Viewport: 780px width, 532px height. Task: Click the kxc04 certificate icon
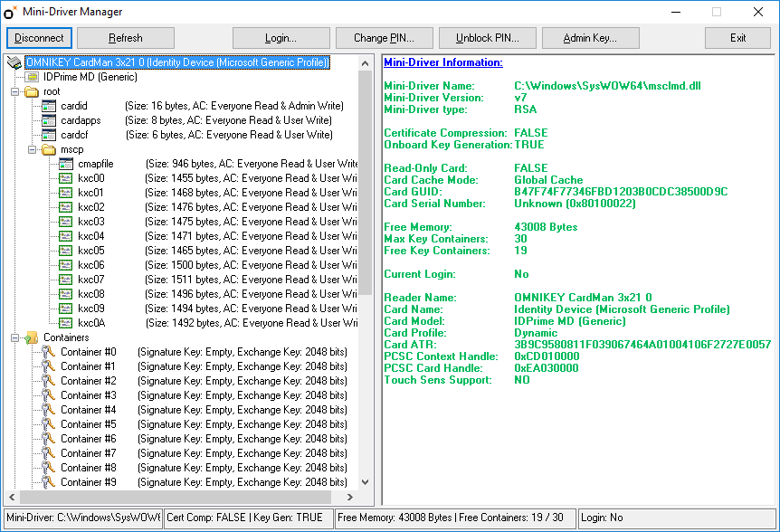[66, 236]
